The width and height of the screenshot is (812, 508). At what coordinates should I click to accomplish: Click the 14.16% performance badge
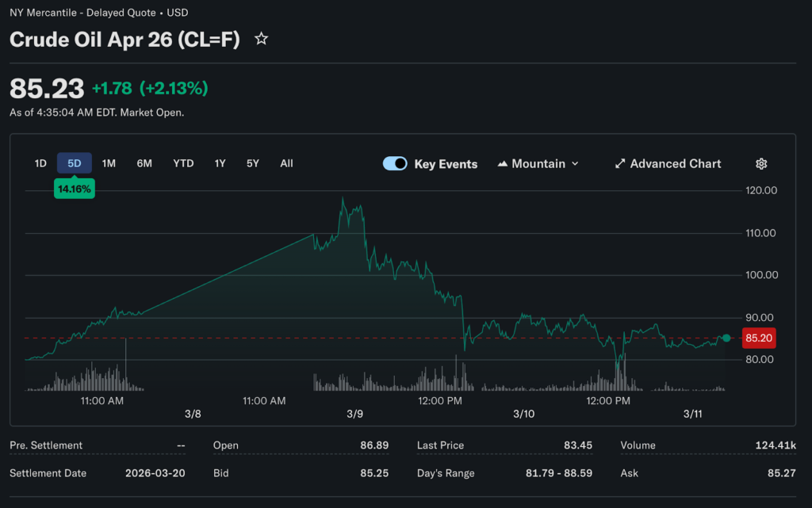75,189
